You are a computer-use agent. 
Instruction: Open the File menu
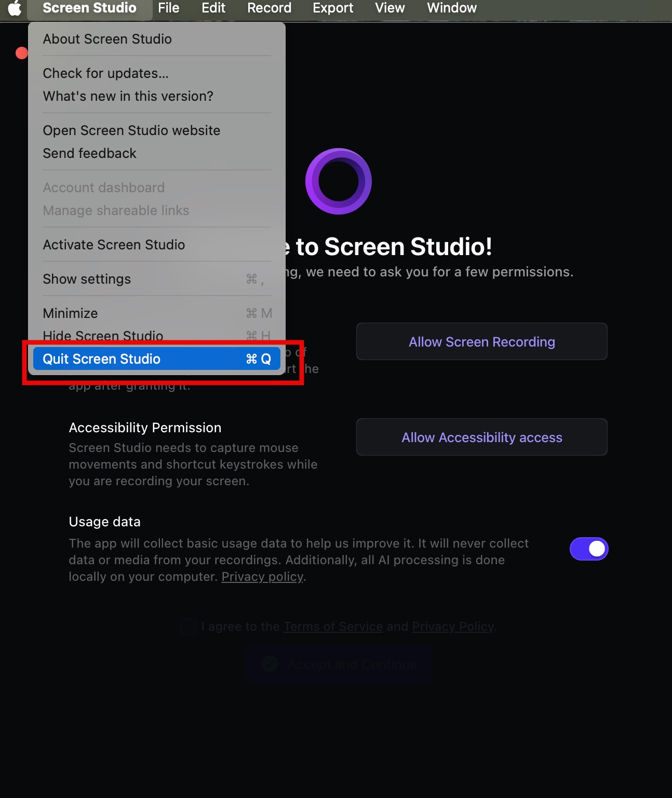169,8
